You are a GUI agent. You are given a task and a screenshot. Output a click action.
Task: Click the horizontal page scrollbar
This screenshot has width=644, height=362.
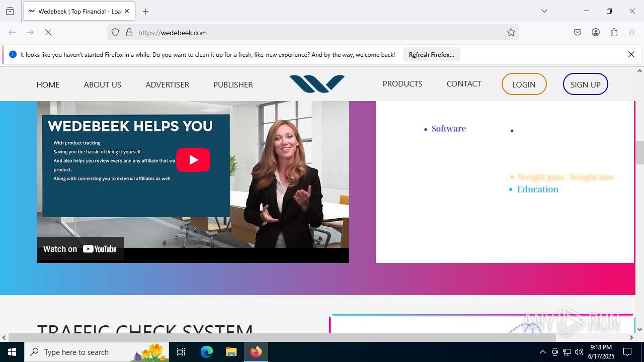282,337
